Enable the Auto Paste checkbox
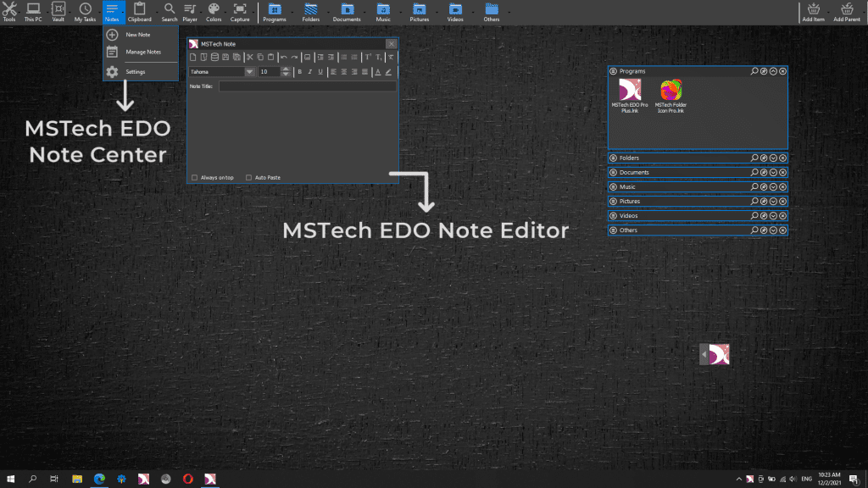Image resolution: width=868 pixels, height=488 pixels. pyautogui.click(x=250, y=177)
